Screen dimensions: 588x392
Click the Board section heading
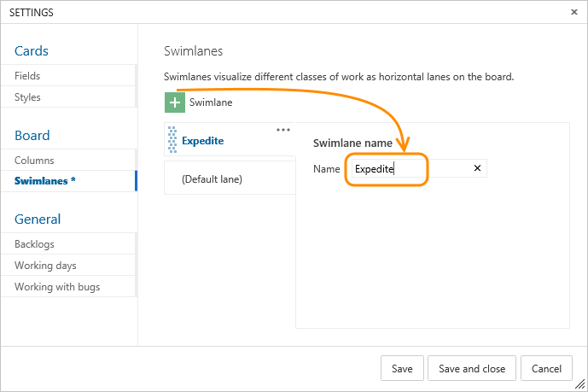pyautogui.click(x=32, y=136)
